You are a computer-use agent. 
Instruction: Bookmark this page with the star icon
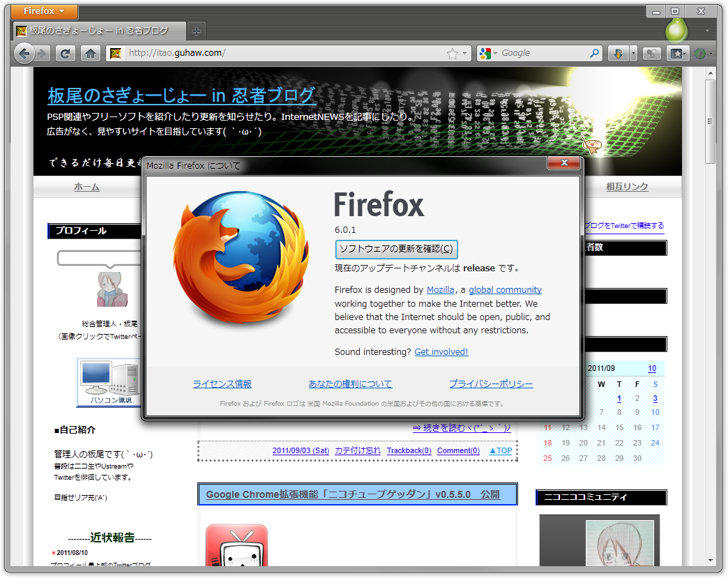[x=453, y=54]
